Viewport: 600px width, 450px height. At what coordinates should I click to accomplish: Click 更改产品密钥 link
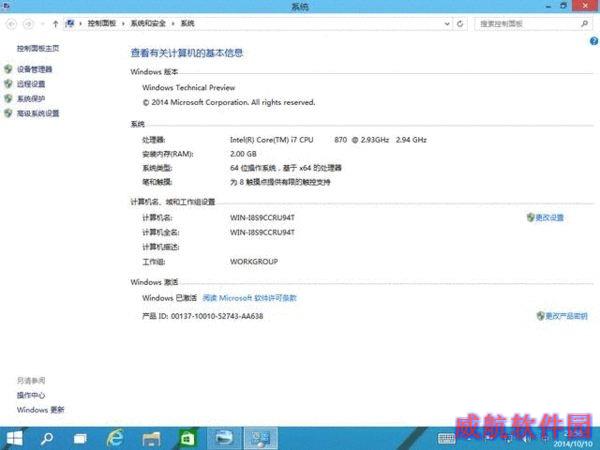pyautogui.click(x=566, y=316)
